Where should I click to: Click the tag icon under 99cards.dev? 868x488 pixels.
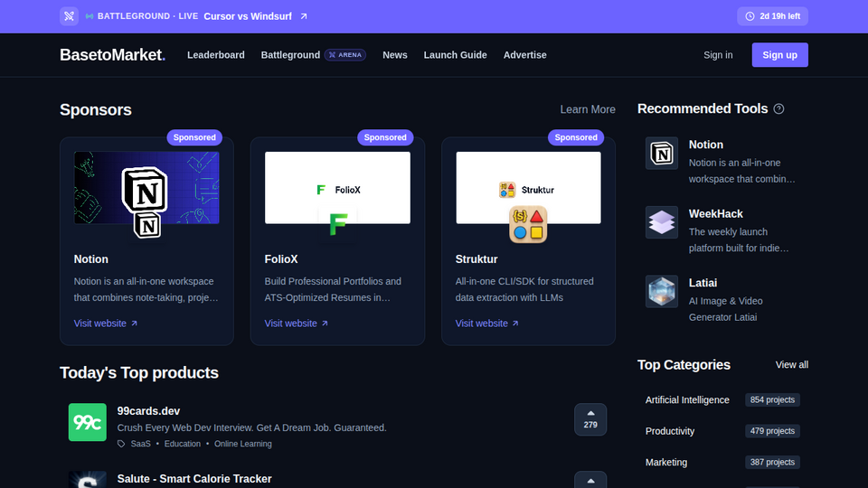tap(121, 444)
